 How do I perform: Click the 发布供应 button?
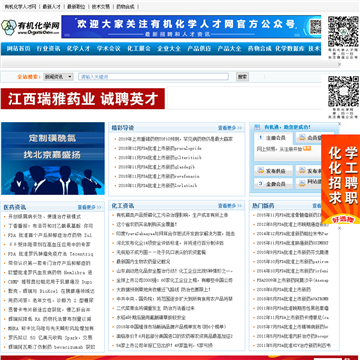[274, 171]
